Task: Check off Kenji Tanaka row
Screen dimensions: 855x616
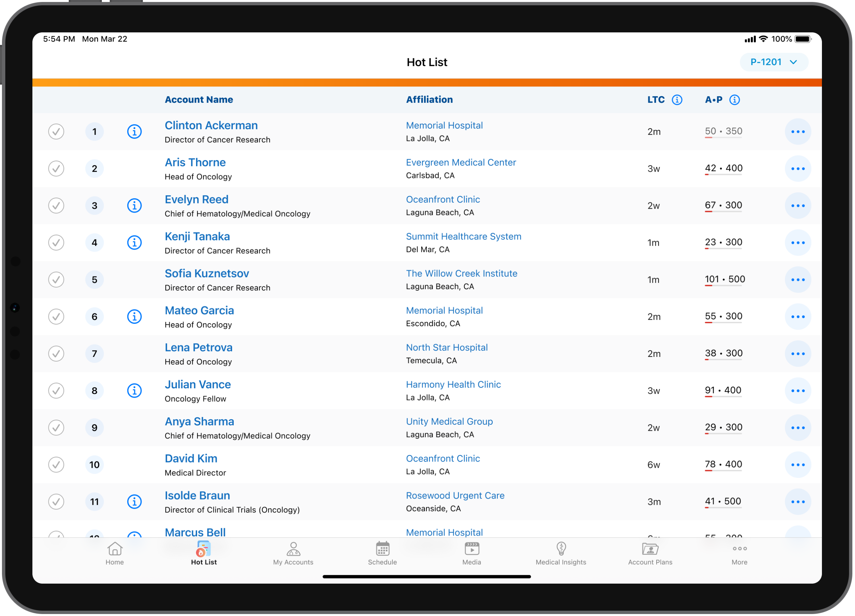Action: tap(56, 243)
